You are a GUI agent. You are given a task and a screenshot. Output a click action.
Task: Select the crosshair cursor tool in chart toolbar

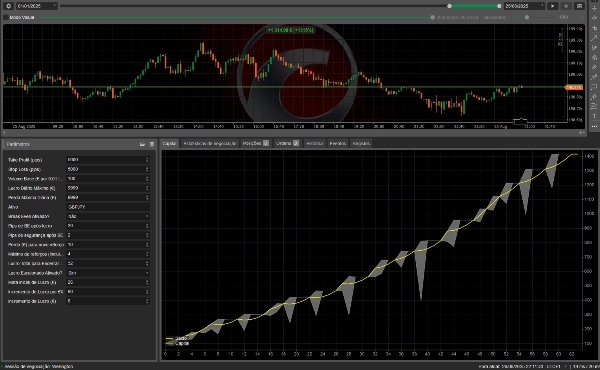pyautogui.click(x=594, y=8)
